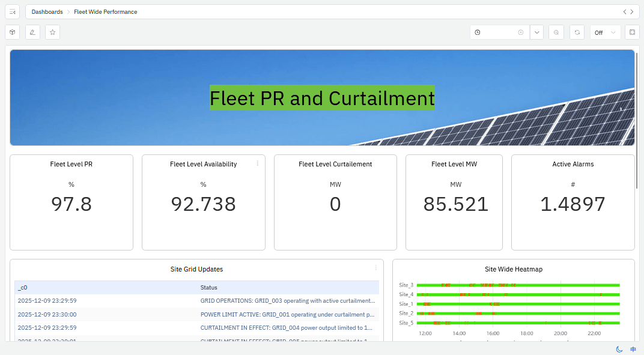This screenshot has width=644, height=355.
Task: Go to Dashboards breadcrumb
Action: tap(47, 12)
